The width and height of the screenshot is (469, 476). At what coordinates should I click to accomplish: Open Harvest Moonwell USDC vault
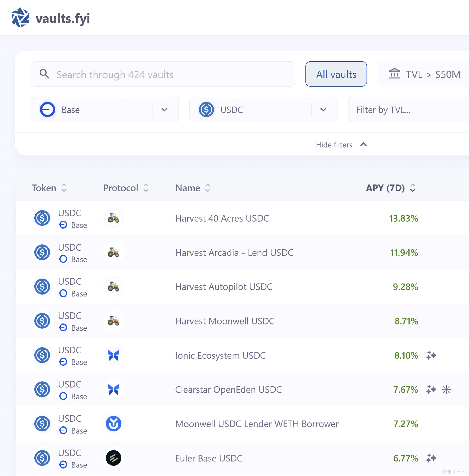coord(225,321)
